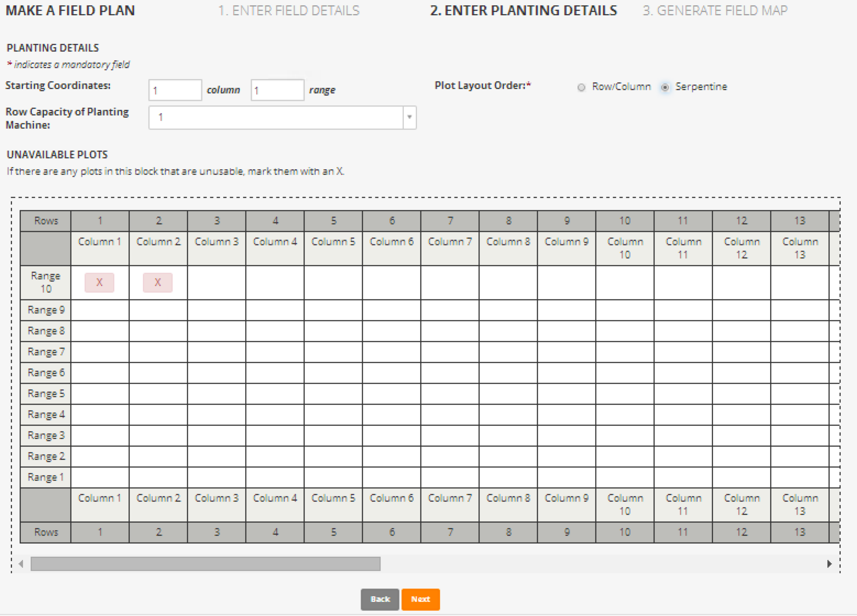Go to step 1 Enter Field Details
Image resolution: width=857 pixels, height=616 pixels.
[289, 10]
